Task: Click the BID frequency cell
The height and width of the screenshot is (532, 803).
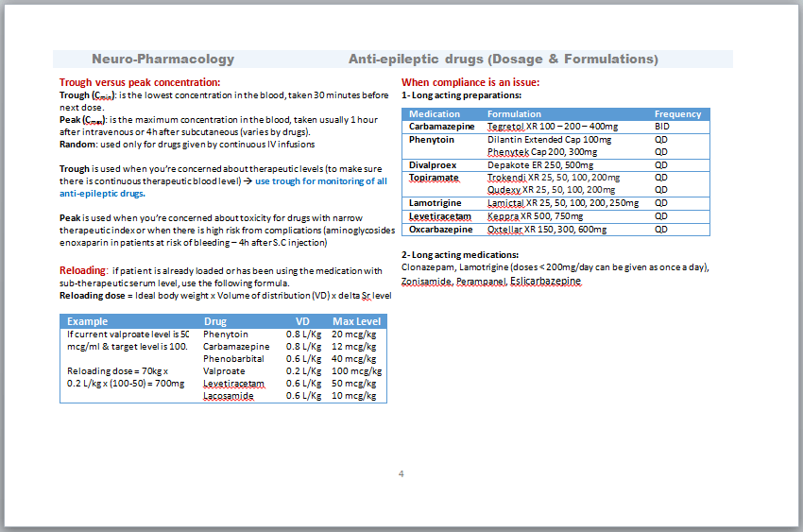Action: pyautogui.click(x=662, y=127)
